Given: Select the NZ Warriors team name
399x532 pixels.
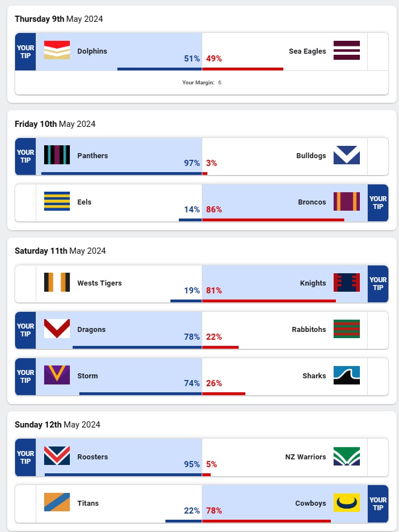Looking at the screenshot, I should (x=306, y=457).
